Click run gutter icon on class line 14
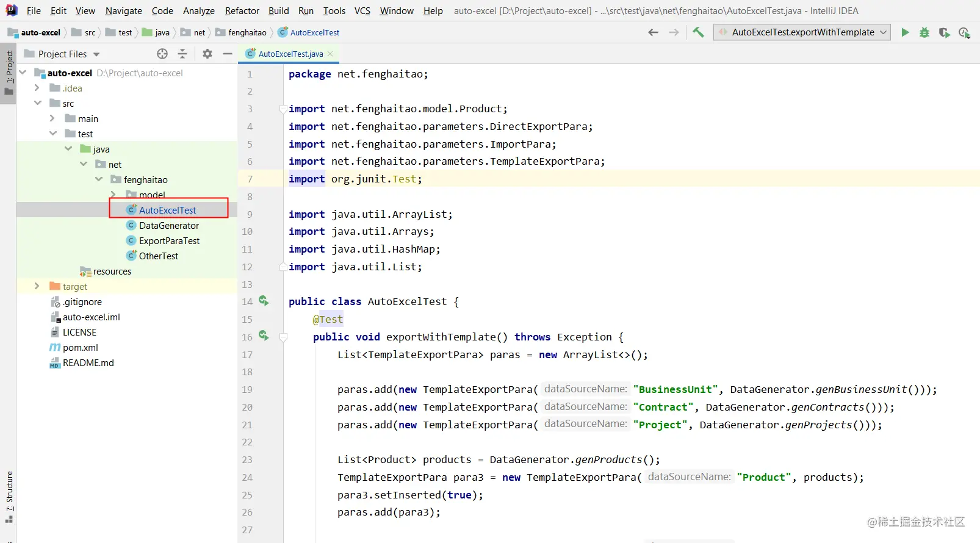 pyautogui.click(x=264, y=300)
